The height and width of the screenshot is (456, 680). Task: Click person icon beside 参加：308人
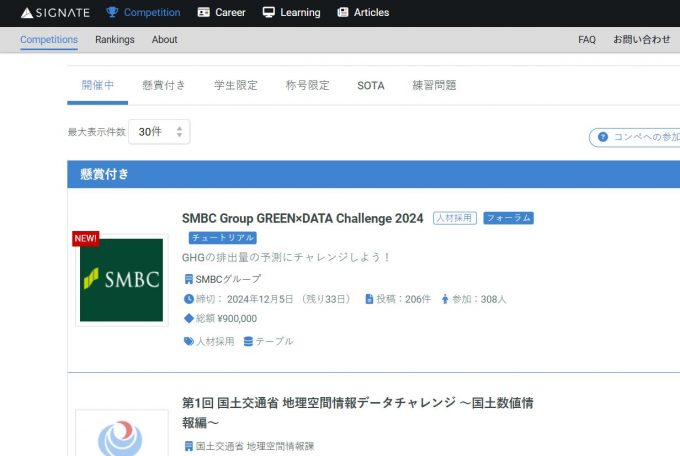click(445, 299)
